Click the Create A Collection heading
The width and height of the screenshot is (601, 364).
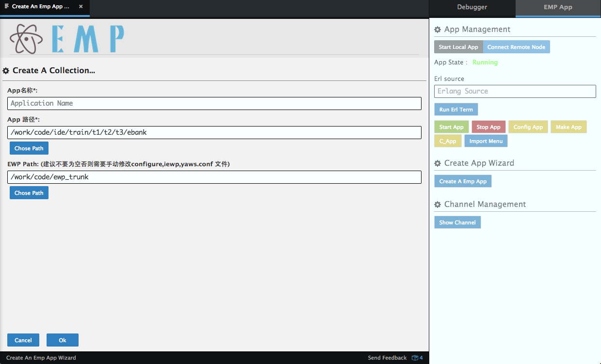54,70
